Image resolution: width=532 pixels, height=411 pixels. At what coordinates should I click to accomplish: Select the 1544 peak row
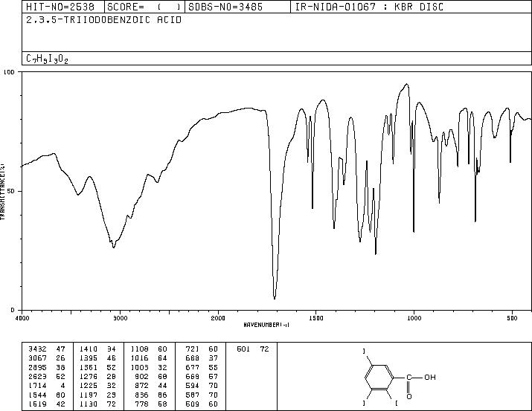47,395
